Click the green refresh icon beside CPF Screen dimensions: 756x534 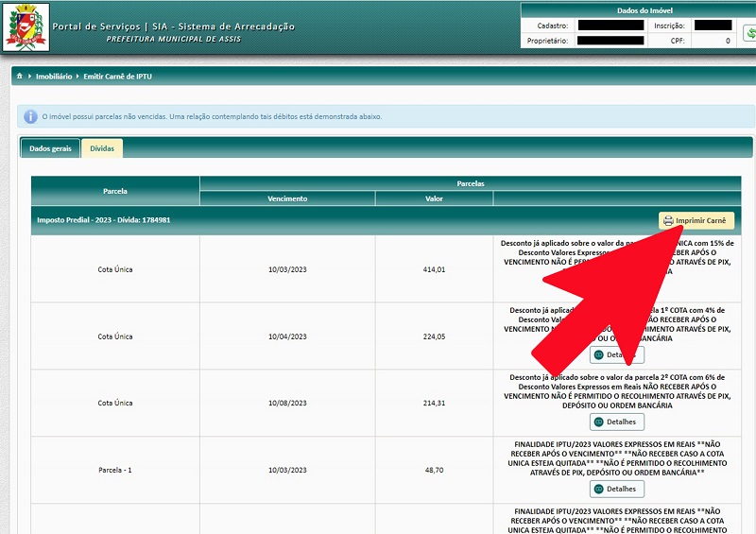pyautogui.click(x=750, y=34)
